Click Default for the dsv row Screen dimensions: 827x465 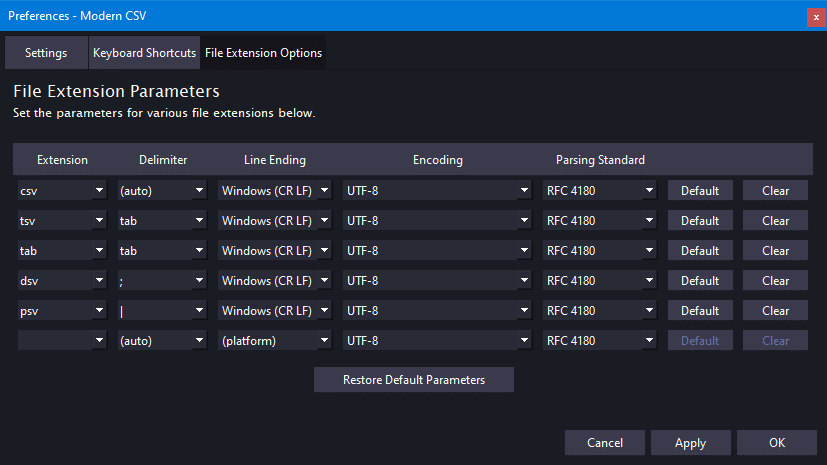coord(700,280)
